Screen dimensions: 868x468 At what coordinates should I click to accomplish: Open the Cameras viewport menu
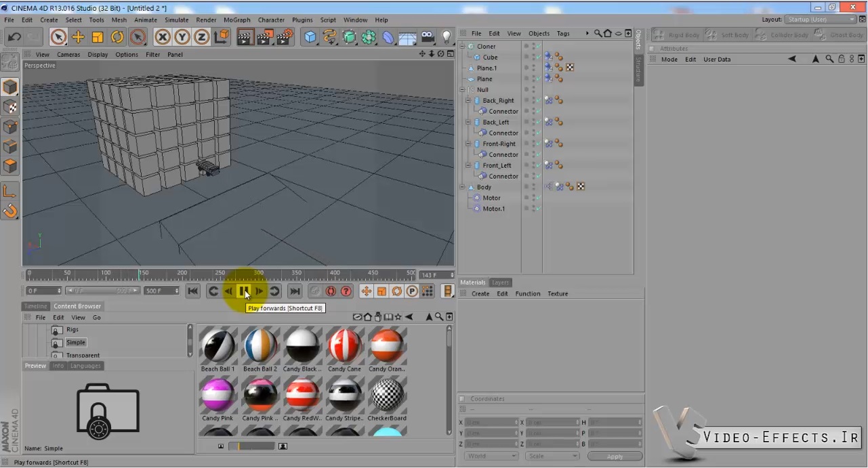coord(68,55)
